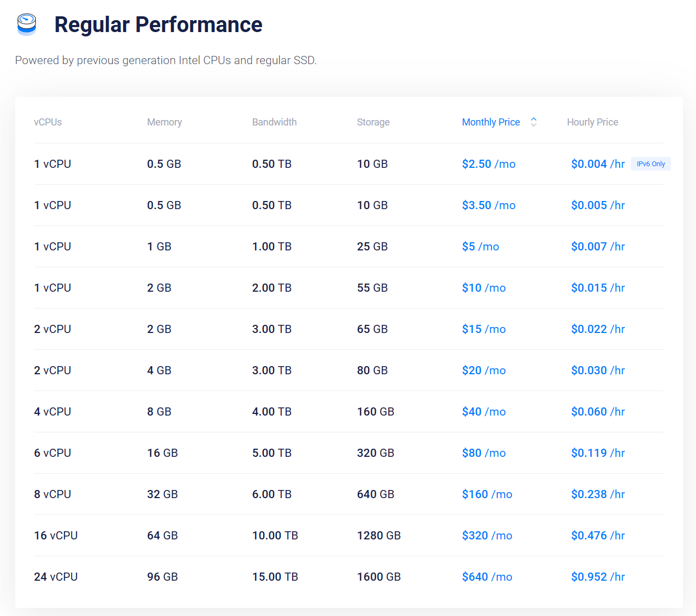
Task: Select the $160 /mo plan price
Action: tap(487, 494)
